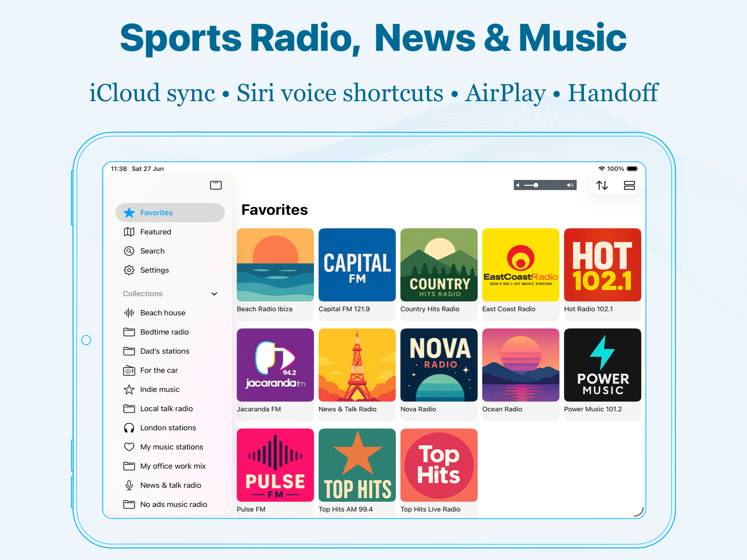Screen dimensions: 747x560
Task: Click the Sat 27 Jun date
Action: point(148,168)
